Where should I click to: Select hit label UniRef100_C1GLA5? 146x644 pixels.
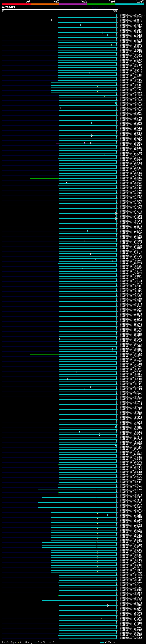[x=131, y=545]
